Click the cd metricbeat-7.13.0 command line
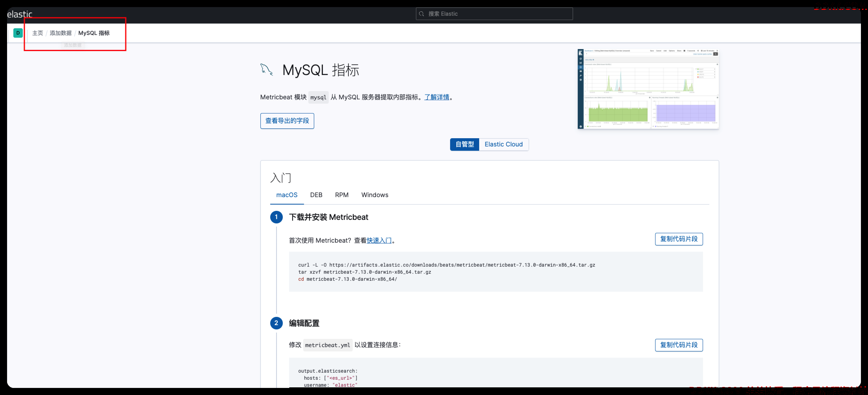This screenshot has height=395, width=868. coord(348,279)
